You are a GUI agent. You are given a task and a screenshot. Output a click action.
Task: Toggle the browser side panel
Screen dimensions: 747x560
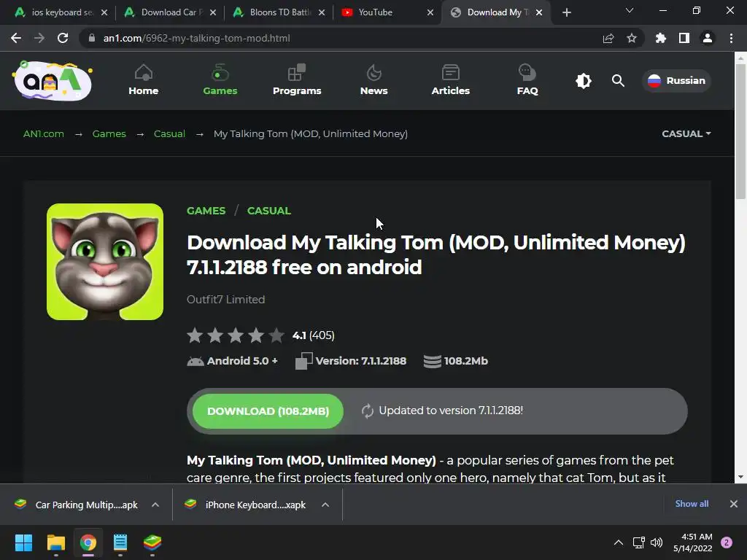pyautogui.click(x=684, y=38)
